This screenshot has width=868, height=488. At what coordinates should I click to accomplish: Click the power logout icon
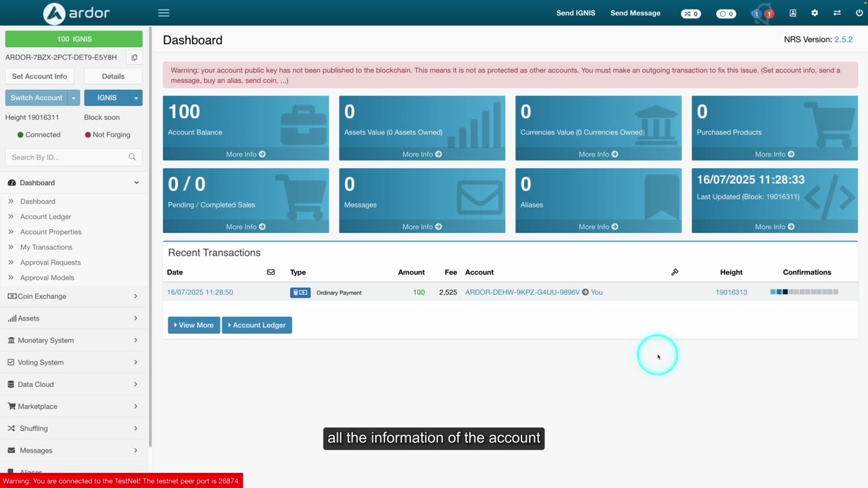click(x=859, y=13)
